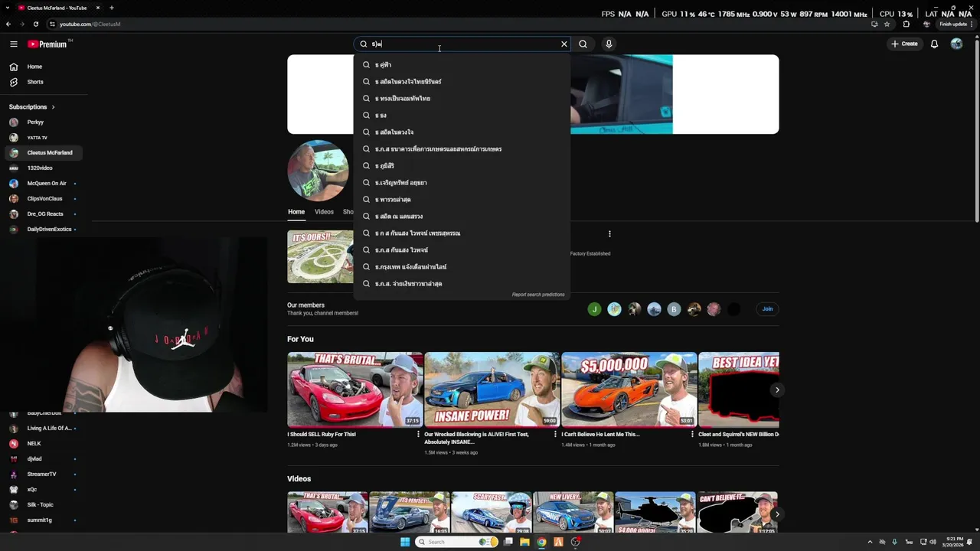The width and height of the screenshot is (980, 551).
Task: Open options for 'I Can't Believe He Lent' video
Action: [692, 434]
